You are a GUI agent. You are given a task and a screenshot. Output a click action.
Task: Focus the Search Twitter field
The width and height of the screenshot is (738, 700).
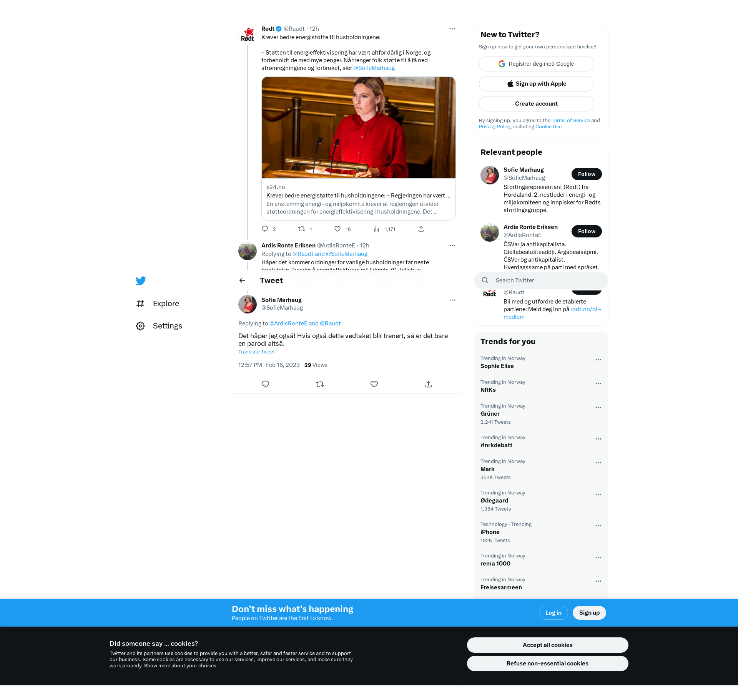pos(541,280)
